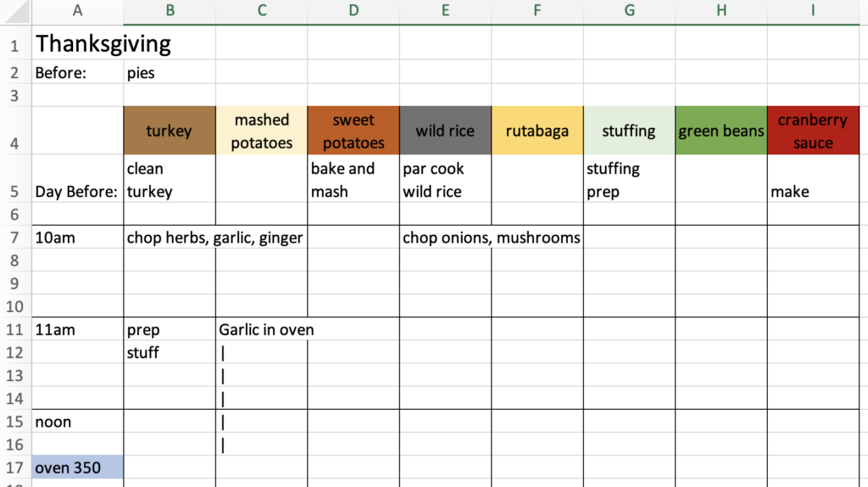
Task: Select row 4 header
Action: point(15,131)
